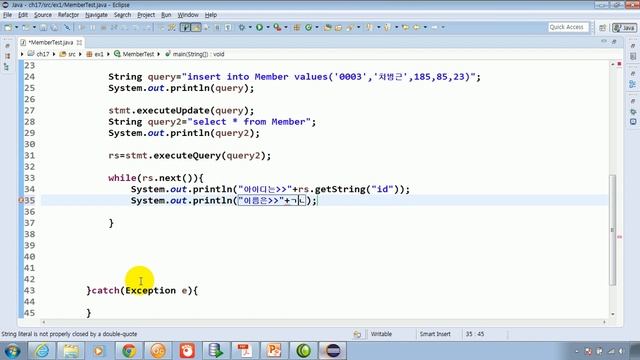The image size is (640, 360).
Task: Expand New Java Class dropdown arrow
Action: point(317,27)
